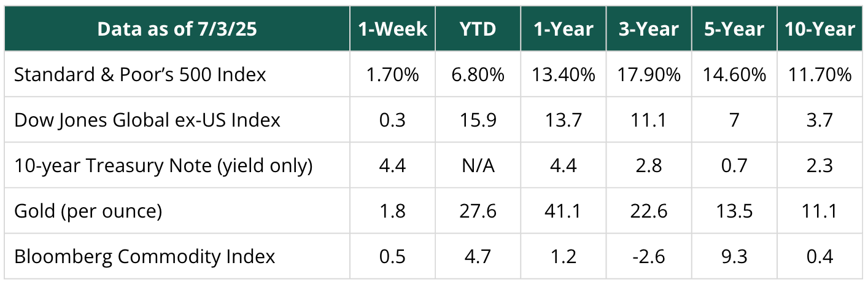This screenshot has width=868, height=284.
Task: Click the S&P 500 YTD value 6.80%
Action: pyautogui.click(x=478, y=75)
